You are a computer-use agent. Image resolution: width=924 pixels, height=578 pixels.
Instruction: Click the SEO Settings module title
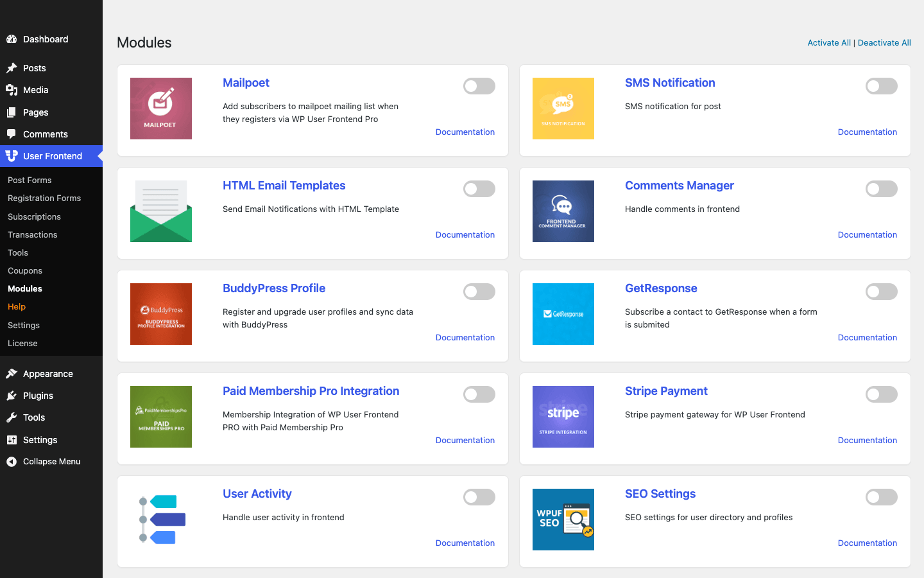click(x=660, y=494)
